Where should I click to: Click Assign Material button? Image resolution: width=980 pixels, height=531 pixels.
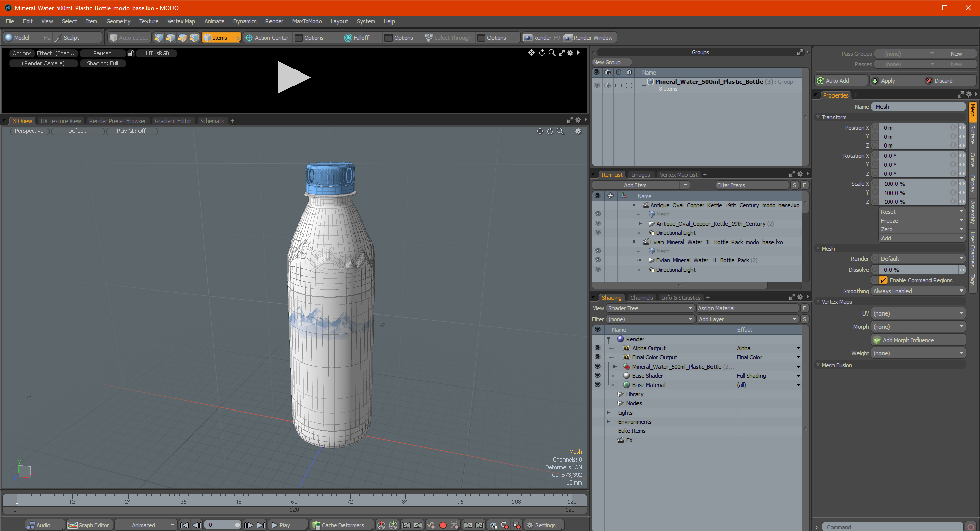point(747,308)
